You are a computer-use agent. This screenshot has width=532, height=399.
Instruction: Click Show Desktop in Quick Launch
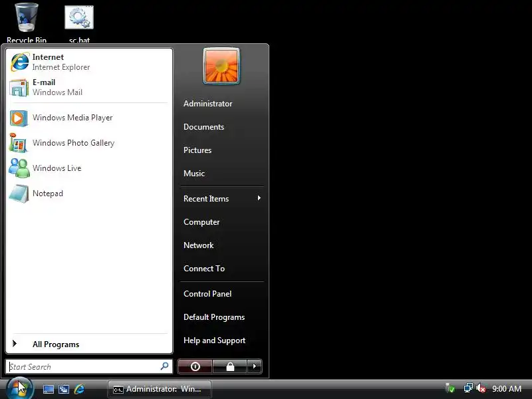[48, 389]
